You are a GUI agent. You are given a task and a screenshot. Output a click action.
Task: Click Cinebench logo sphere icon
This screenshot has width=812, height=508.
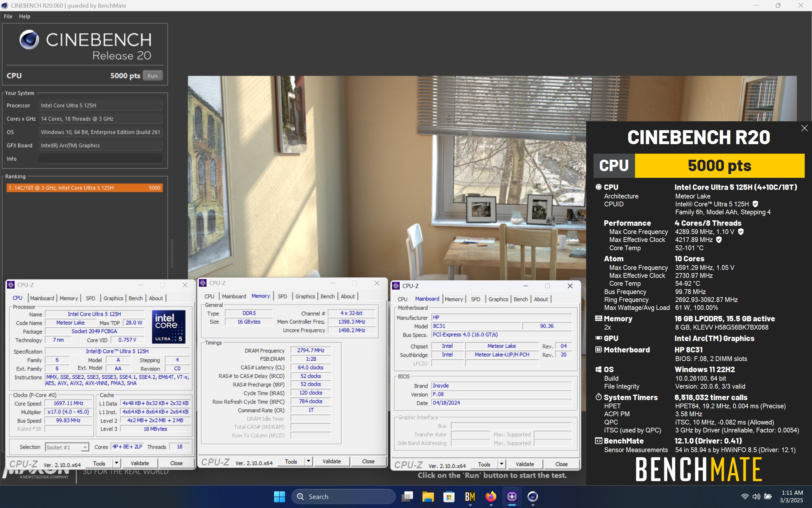29,40
